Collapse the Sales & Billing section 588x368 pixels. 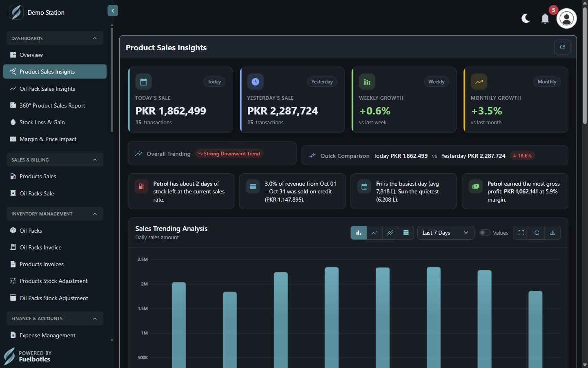(55, 159)
